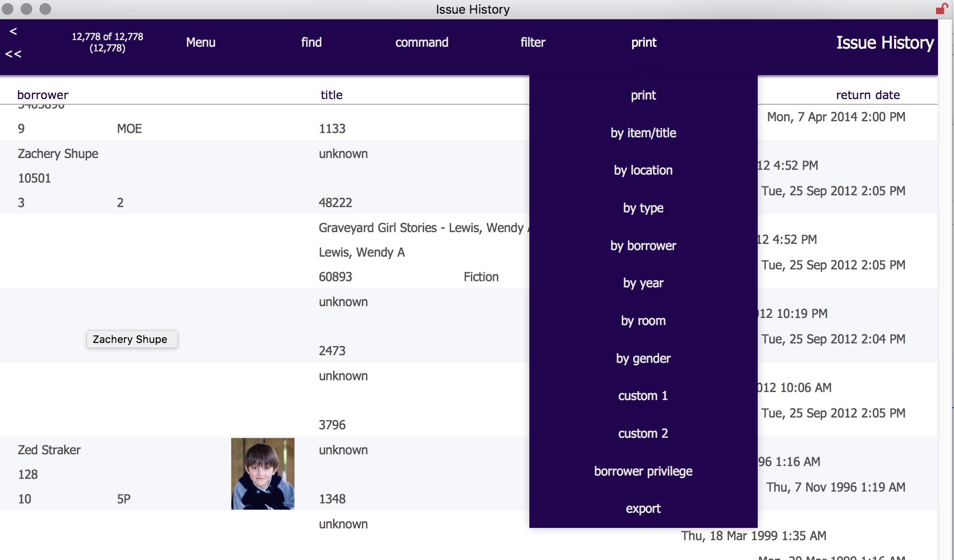Screen dimensions: 954x560
Task: Click the Graveyard Girl Stories title entry
Action: point(421,228)
